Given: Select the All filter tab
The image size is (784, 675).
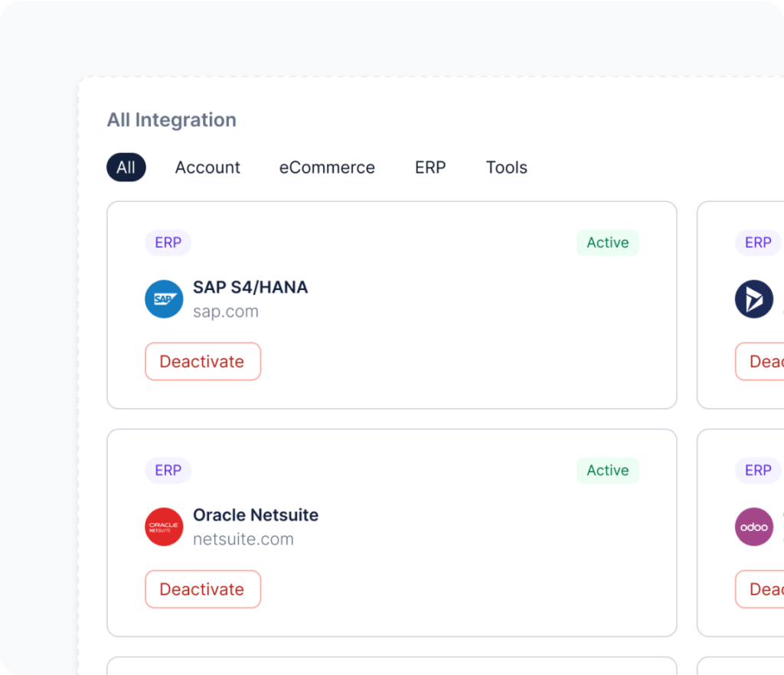Looking at the screenshot, I should 126,168.
